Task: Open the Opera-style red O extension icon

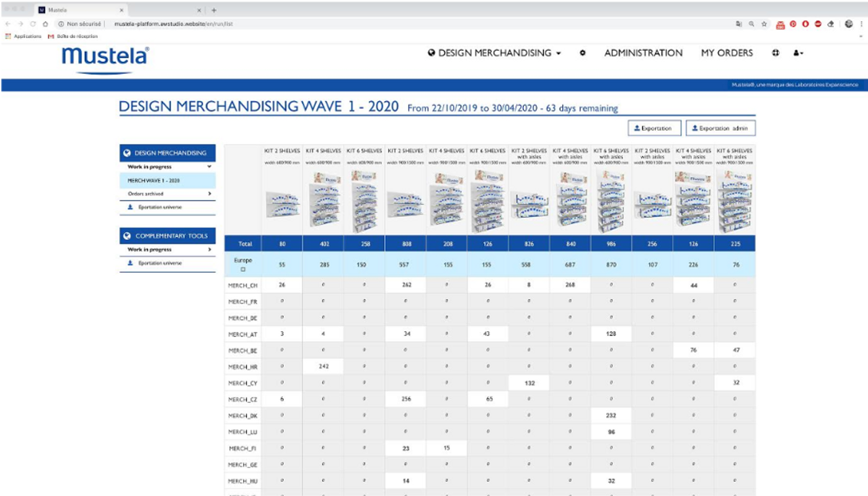Action: click(x=805, y=24)
